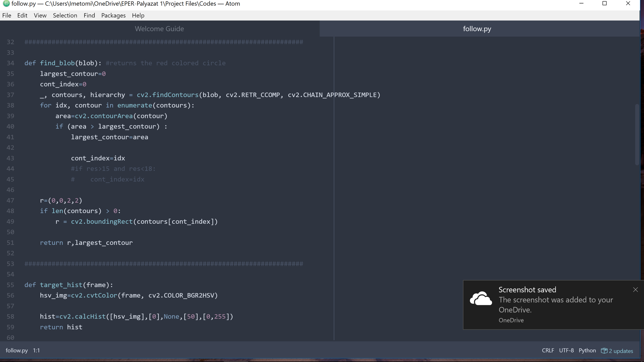
Task: Select the follow.py tab
Action: (477, 29)
